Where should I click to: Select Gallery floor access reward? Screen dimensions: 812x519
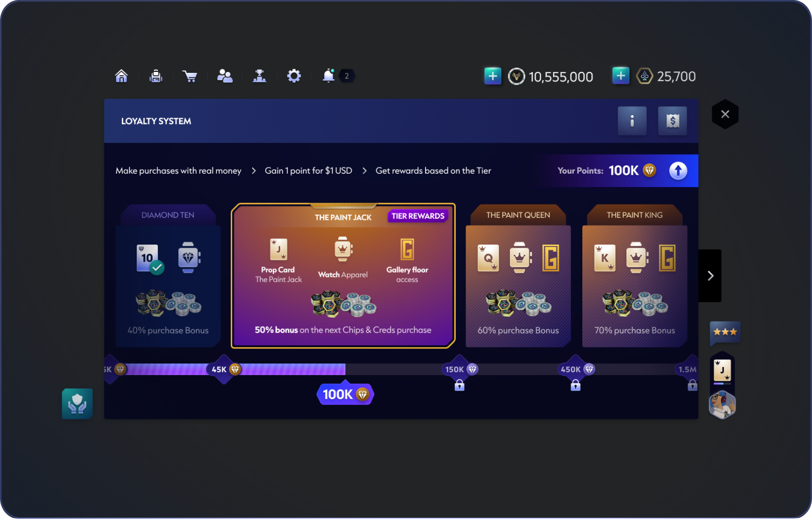point(407,261)
